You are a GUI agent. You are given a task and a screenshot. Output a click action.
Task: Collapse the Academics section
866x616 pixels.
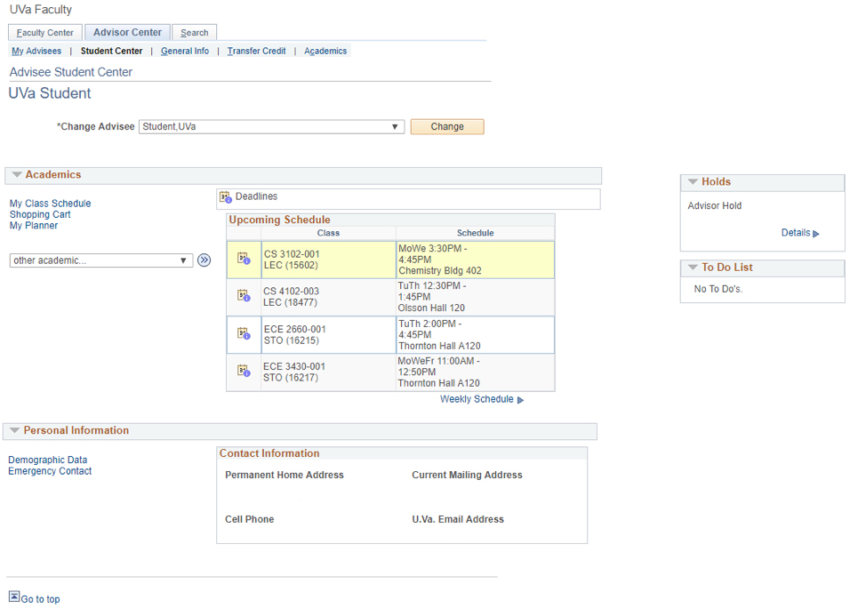click(x=17, y=175)
